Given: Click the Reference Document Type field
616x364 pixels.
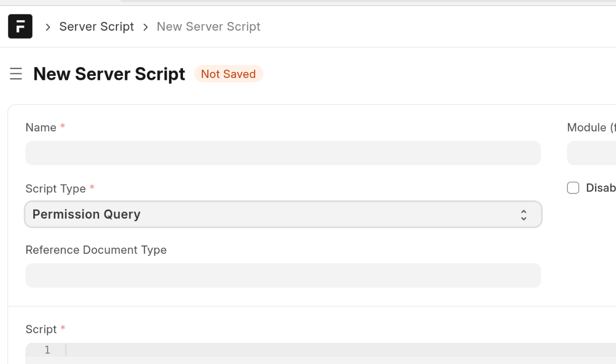Looking at the screenshot, I should coord(283,275).
